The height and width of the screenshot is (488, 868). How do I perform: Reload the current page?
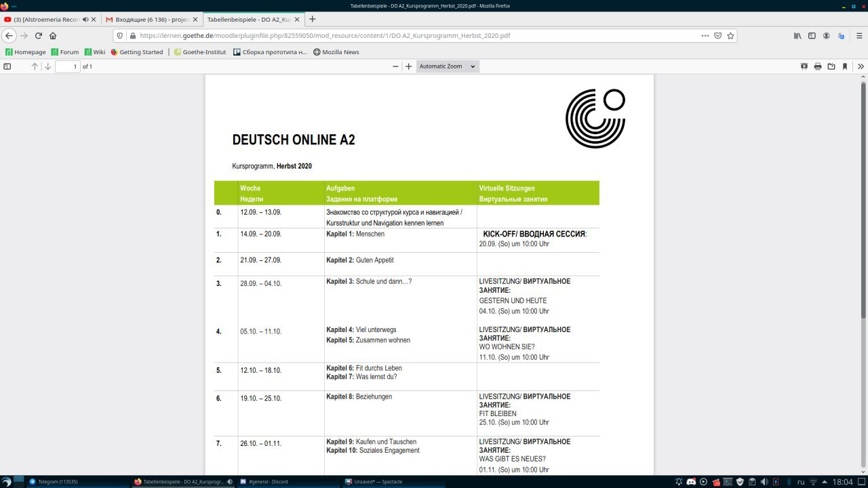pos(39,35)
